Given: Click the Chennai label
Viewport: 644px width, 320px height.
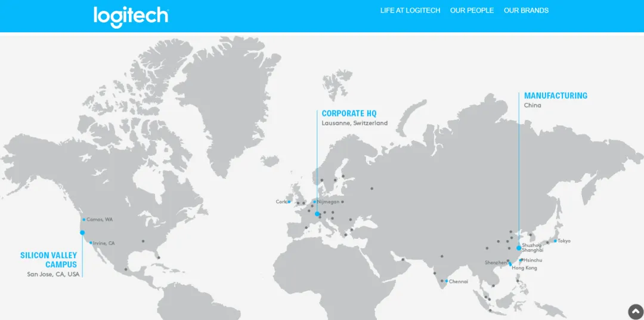Looking at the screenshot, I should tap(459, 282).
